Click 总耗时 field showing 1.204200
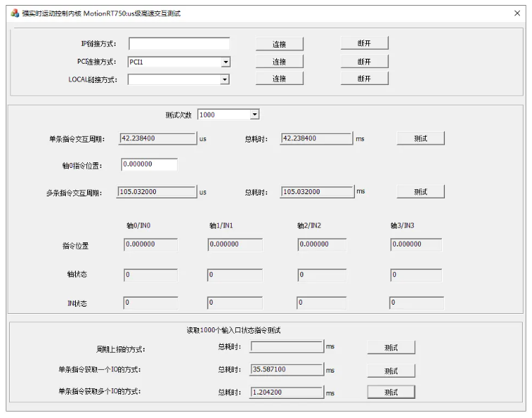The width and height of the screenshot is (532, 418). pyautogui.click(x=287, y=392)
